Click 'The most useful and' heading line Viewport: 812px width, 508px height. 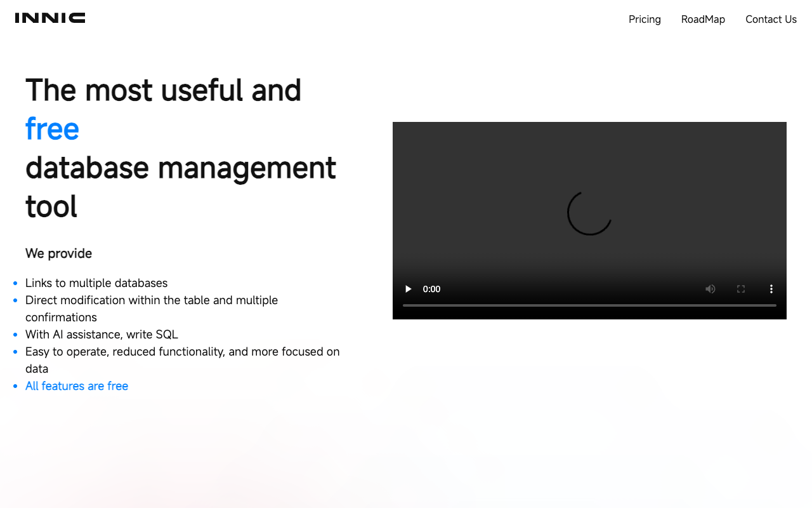[x=163, y=90]
